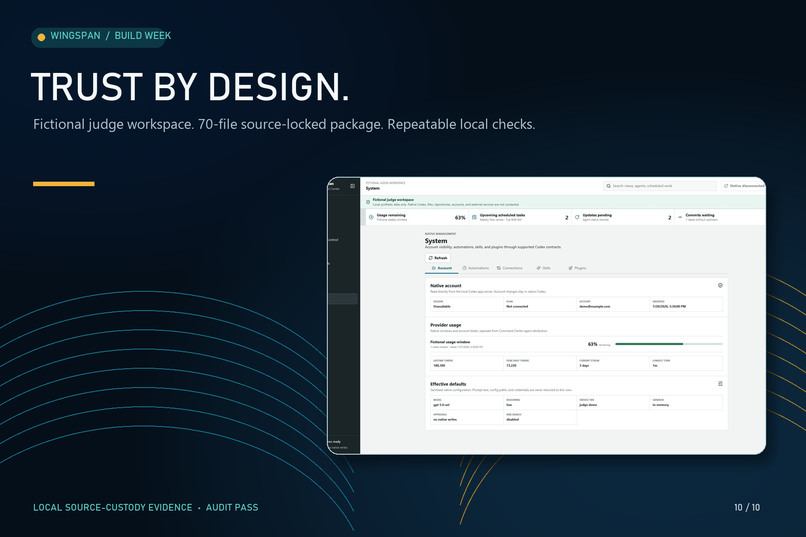Click the Unavailable session value
The height and width of the screenshot is (537, 806).
(x=442, y=306)
